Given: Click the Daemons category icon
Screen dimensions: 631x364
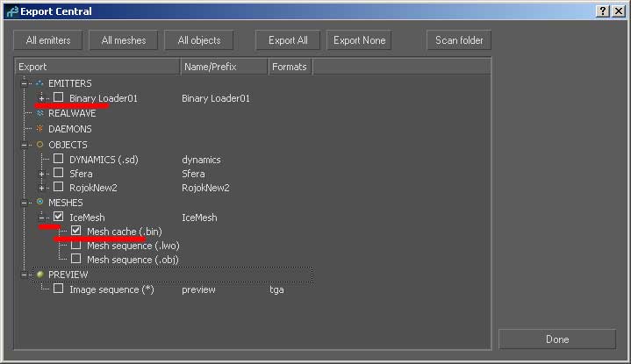Looking at the screenshot, I should 39,129.
